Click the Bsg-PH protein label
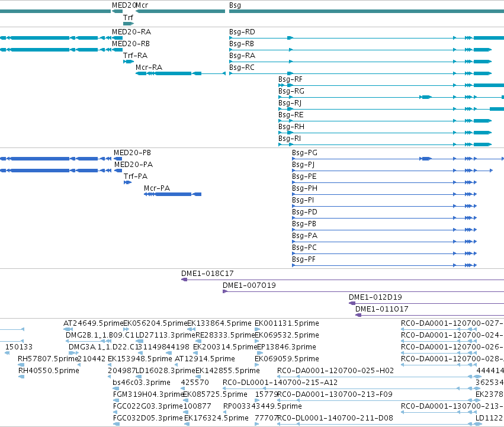Viewport: 504px width, 427px height. click(x=304, y=189)
